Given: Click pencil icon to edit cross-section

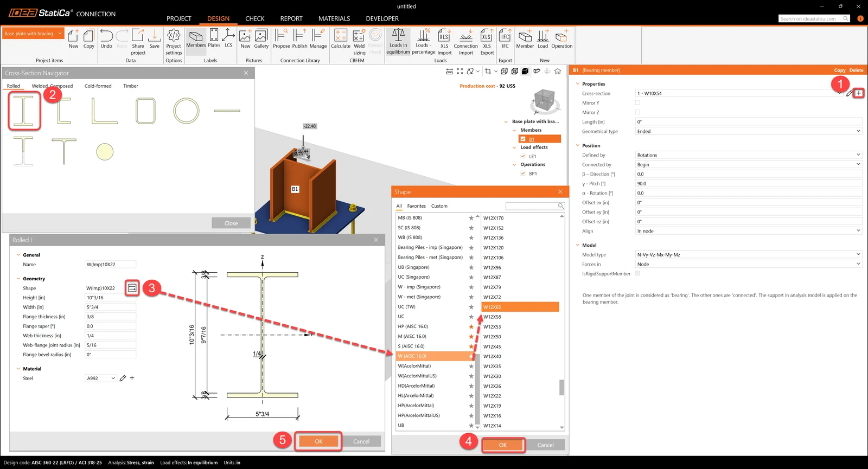Looking at the screenshot, I should (x=849, y=93).
